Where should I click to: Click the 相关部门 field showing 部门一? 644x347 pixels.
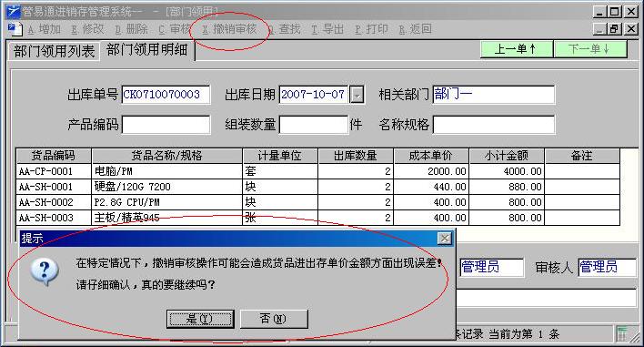tap(494, 95)
